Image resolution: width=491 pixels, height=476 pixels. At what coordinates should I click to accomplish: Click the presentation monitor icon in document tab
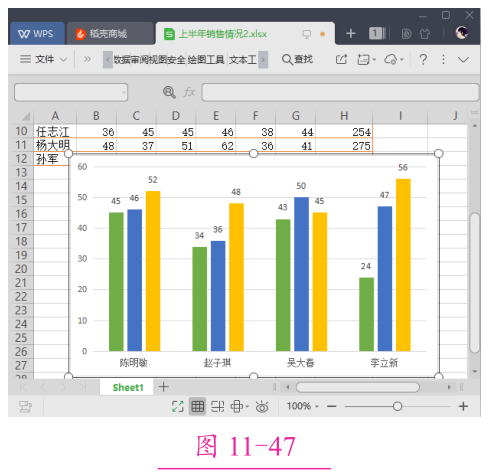(306, 34)
